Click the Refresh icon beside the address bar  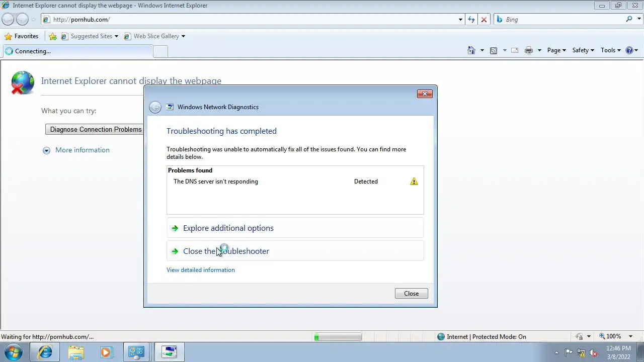(471, 20)
